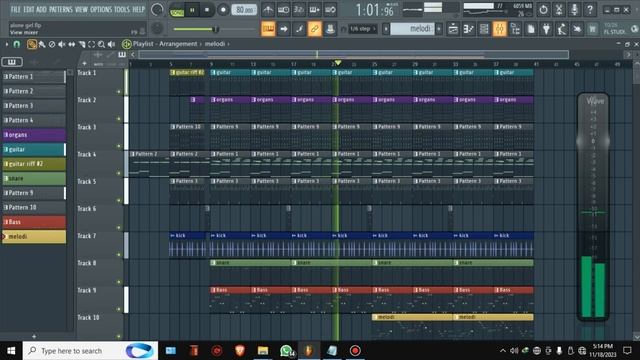Select the snare pattern in picker
This screenshot has width=640, height=360.
(34, 178)
